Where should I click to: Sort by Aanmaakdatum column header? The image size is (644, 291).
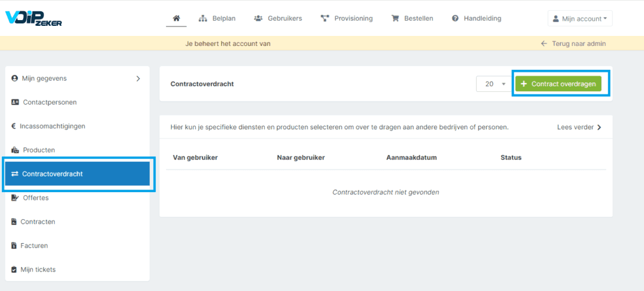point(411,157)
